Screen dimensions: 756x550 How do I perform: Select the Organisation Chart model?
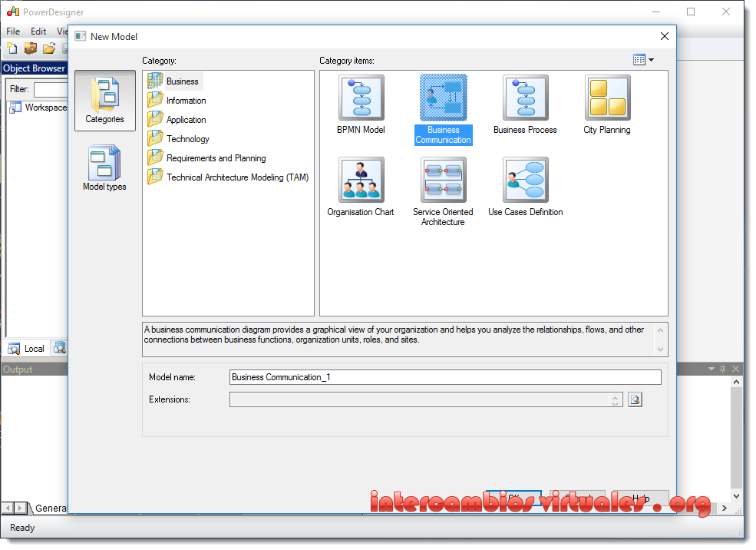click(361, 187)
